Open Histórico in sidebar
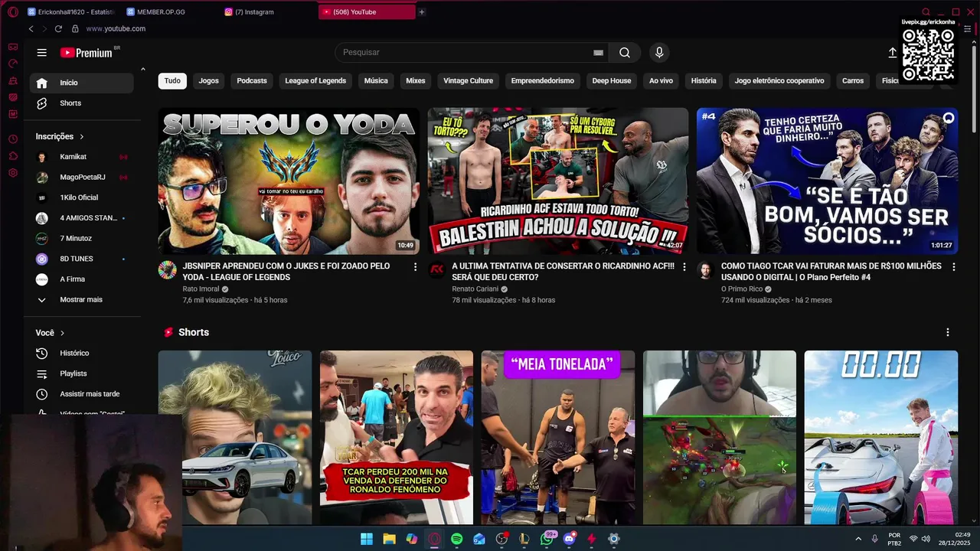The height and width of the screenshot is (551, 980). tap(82, 354)
